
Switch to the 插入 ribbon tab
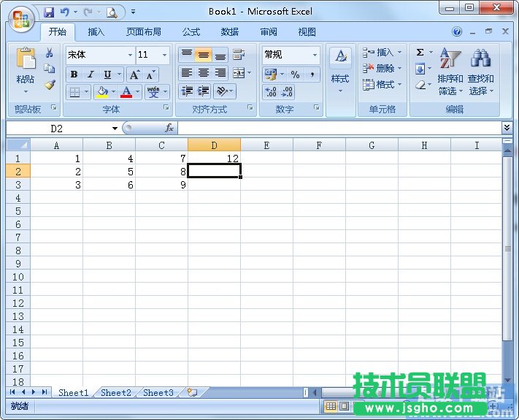tap(96, 32)
